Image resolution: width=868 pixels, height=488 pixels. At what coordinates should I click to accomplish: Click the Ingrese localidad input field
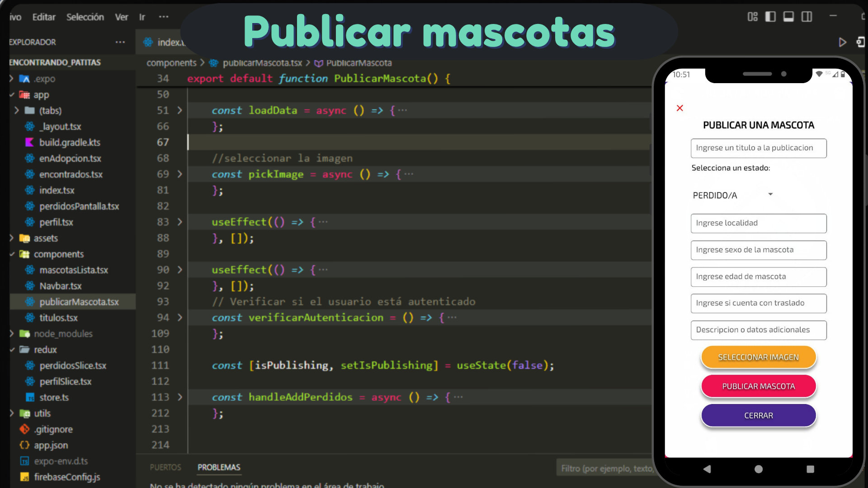pos(758,223)
